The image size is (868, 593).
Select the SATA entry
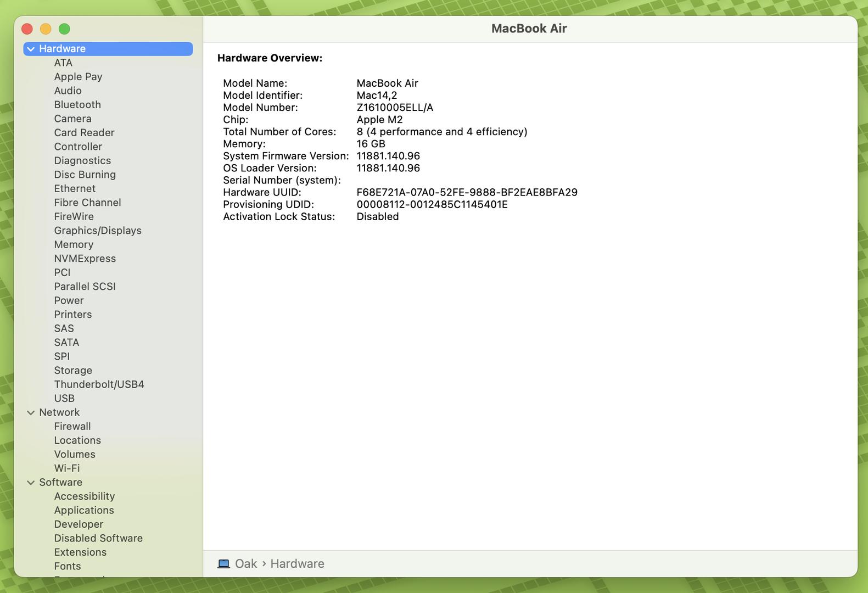[66, 343]
